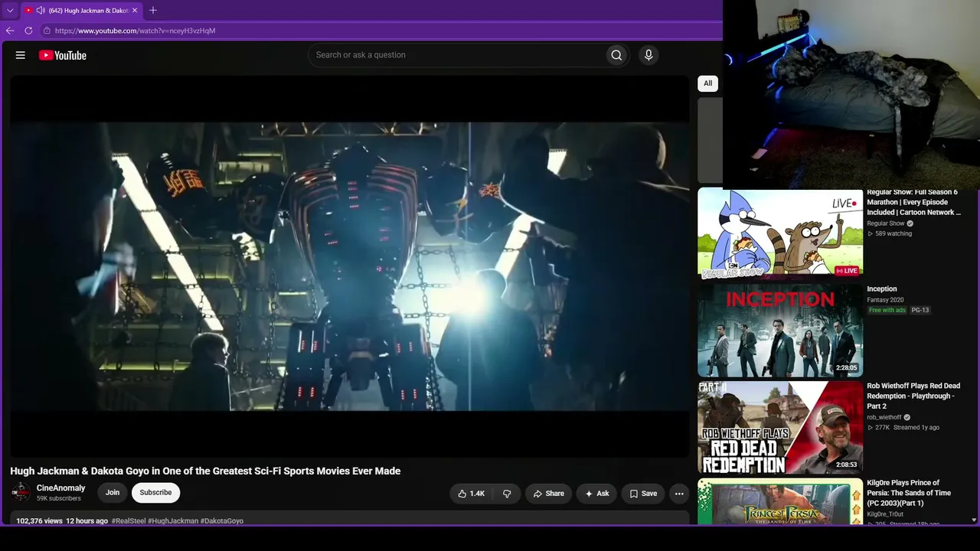Reload the page

(x=28, y=31)
